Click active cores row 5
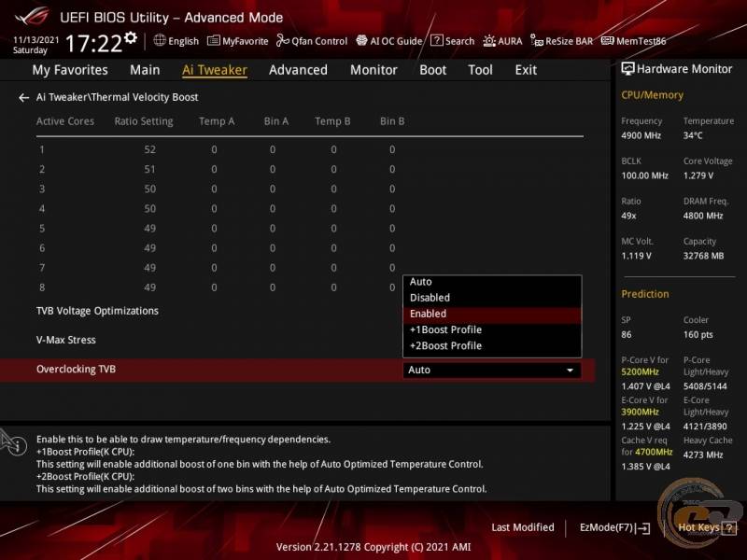 pos(42,229)
